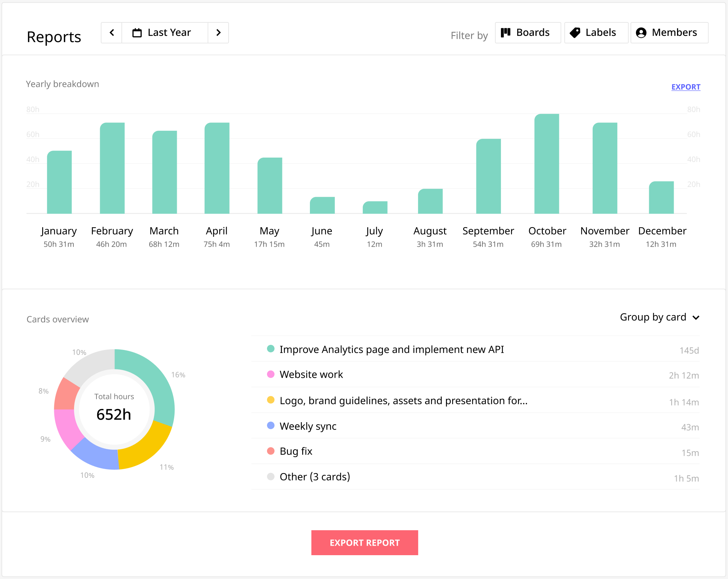Expand the Group by card dropdown

pyautogui.click(x=659, y=317)
